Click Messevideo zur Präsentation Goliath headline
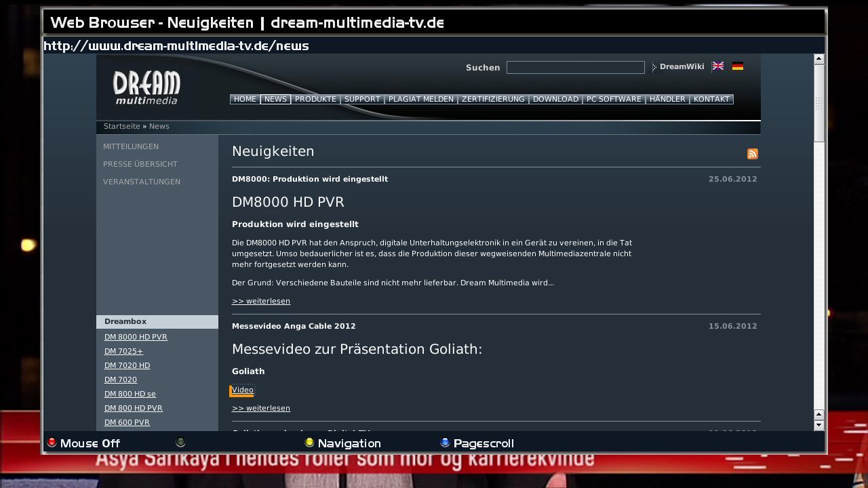 pos(357,349)
